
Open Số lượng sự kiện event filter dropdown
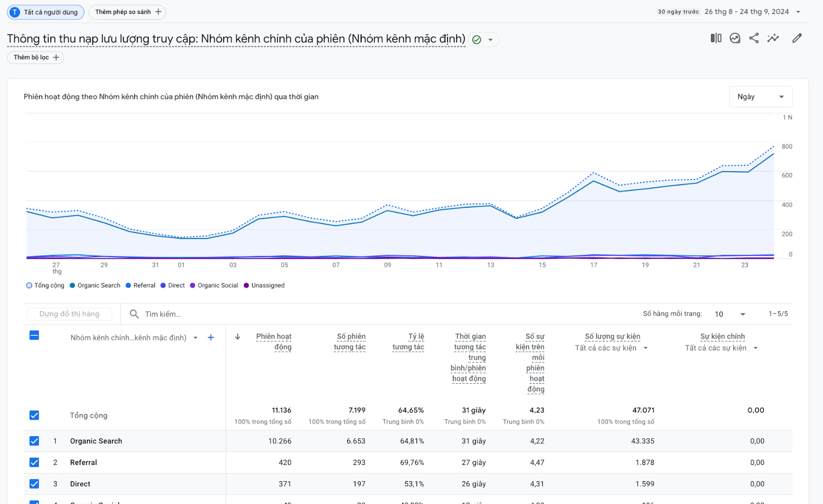coord(611,348)
